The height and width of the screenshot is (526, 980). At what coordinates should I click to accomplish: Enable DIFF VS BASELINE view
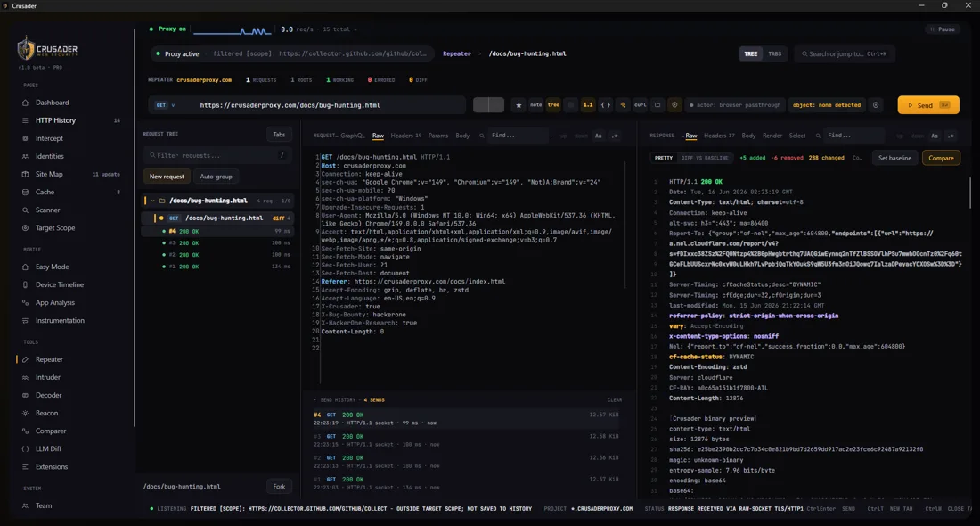point(705,158)
